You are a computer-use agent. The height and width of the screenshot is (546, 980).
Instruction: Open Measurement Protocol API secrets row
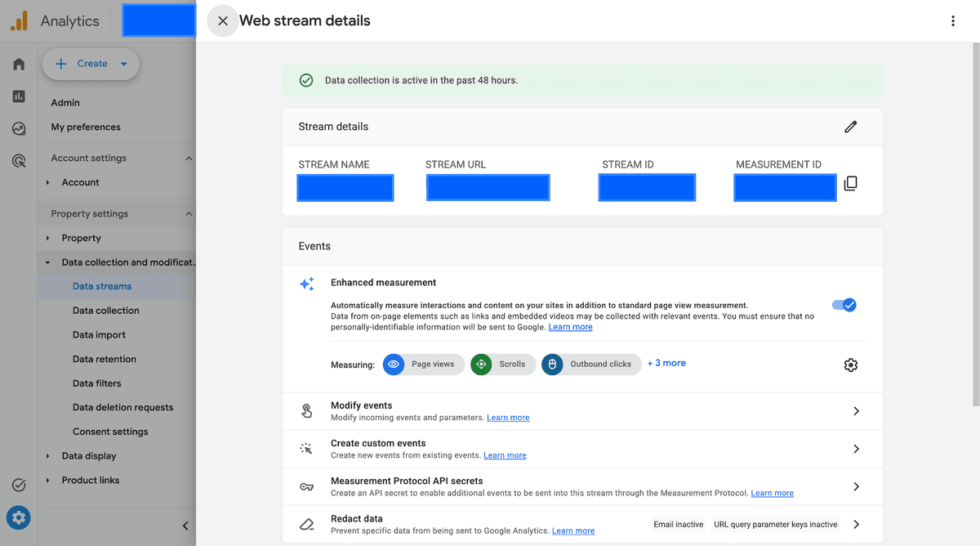pyautogui.click(x=582, y=486)
